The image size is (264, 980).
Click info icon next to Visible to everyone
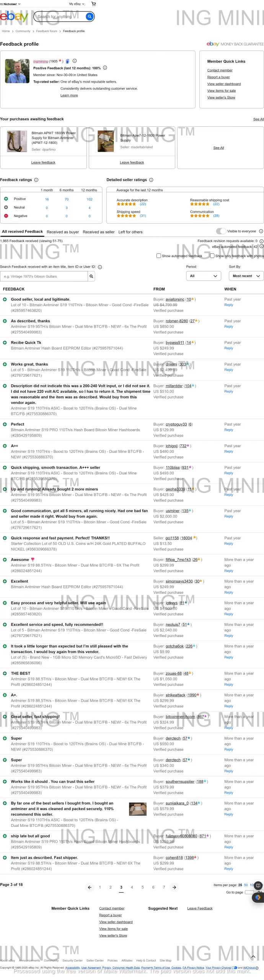(261, 231)
